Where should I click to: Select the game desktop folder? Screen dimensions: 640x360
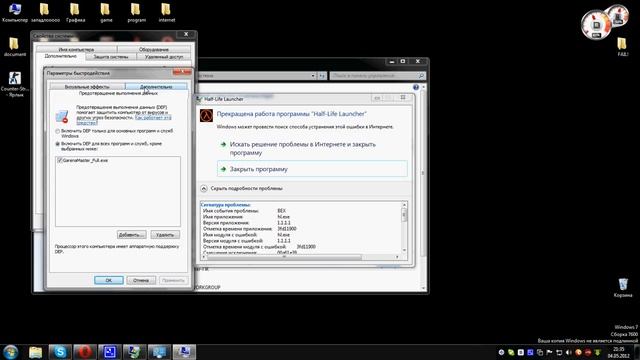(106, 12)
